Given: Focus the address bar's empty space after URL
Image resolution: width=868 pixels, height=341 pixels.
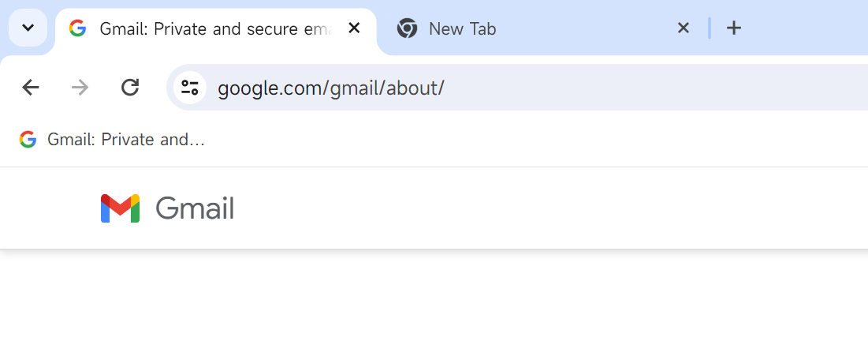Looking at the screenshot, I should pyautogui.click(x=654, y=88).
